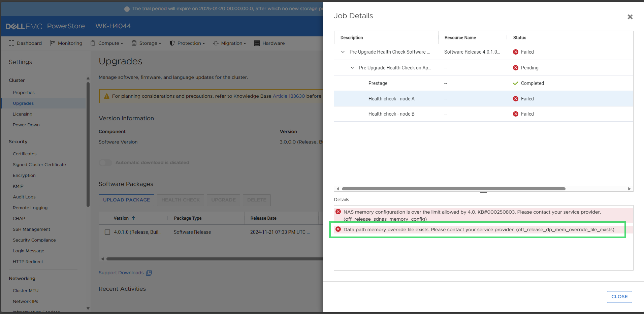Viewport: 644px width, 314px height.
Task: Open Knowledge Base Article 183630 link
Action: (x=289, y=96)
